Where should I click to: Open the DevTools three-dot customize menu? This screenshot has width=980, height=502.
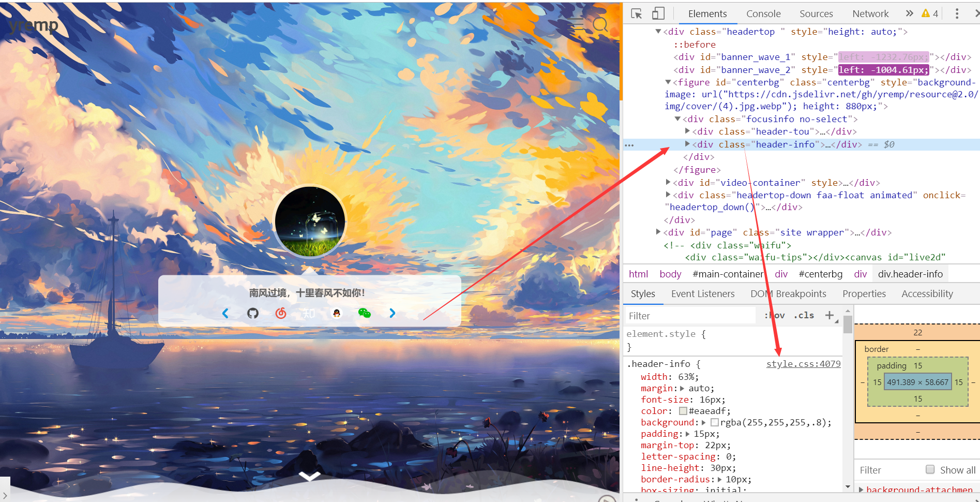[957, 14]
